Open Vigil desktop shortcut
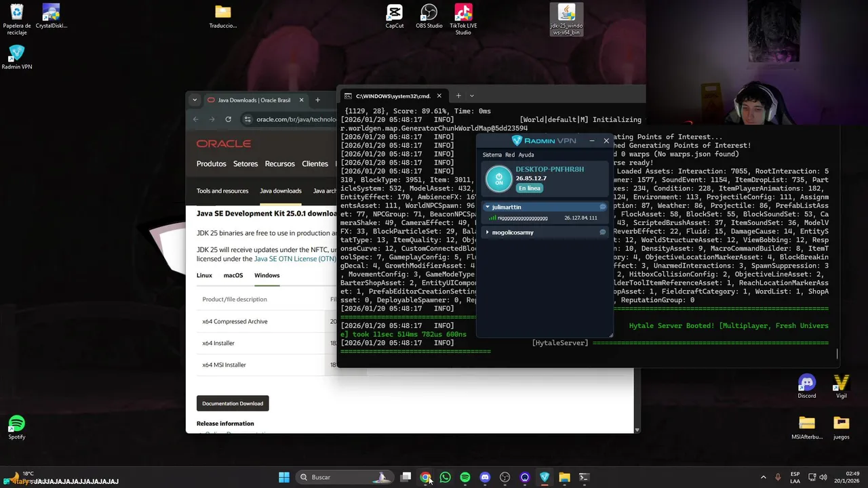 [842, 386]
